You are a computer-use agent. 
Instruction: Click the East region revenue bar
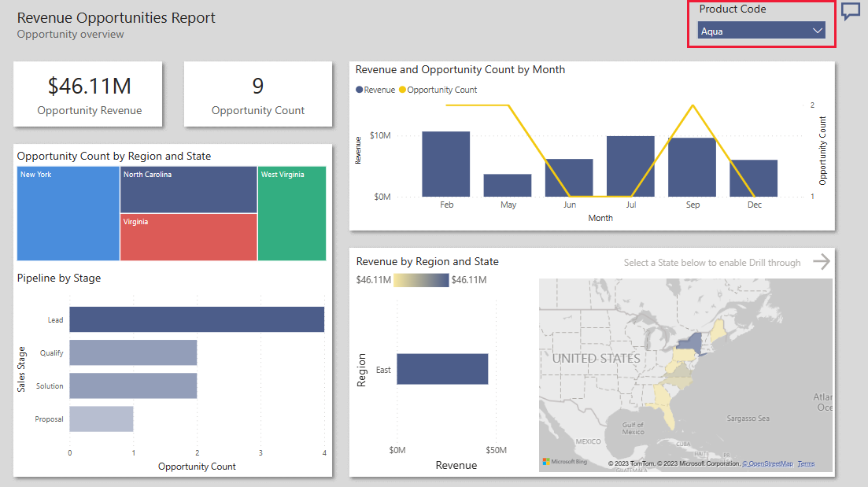pos(441,369)
